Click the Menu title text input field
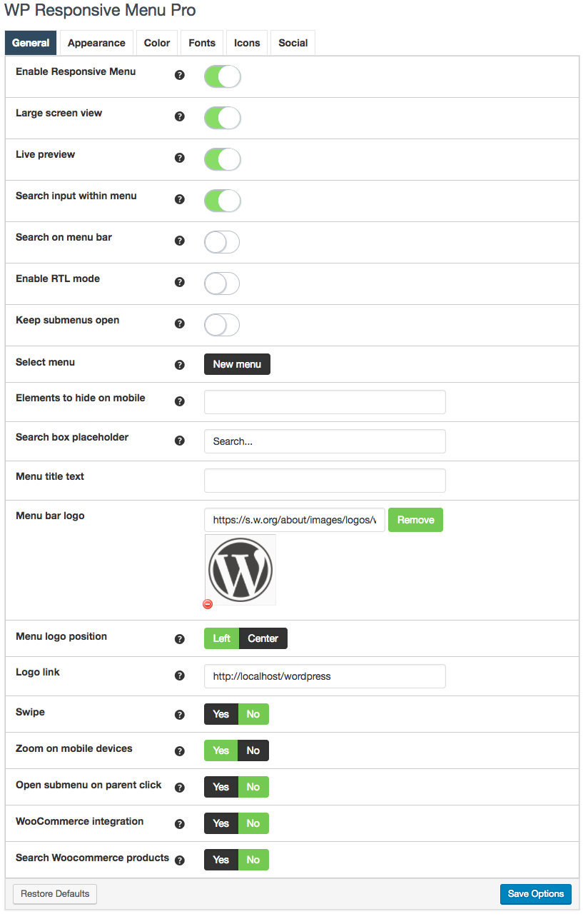The height and width of the screenshot is (919, 588). pos(325,480)
